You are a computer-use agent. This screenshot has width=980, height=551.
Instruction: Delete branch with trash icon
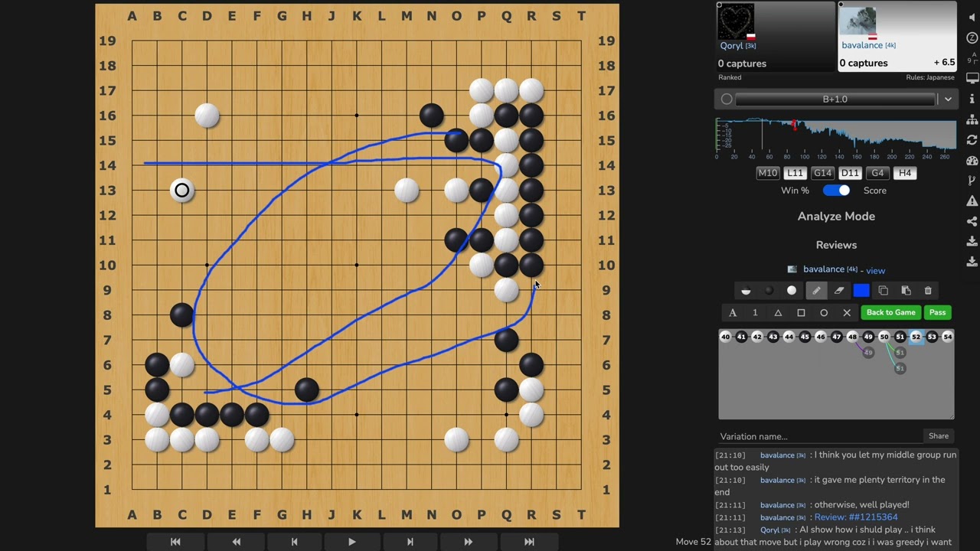click(x=928, y=291)
